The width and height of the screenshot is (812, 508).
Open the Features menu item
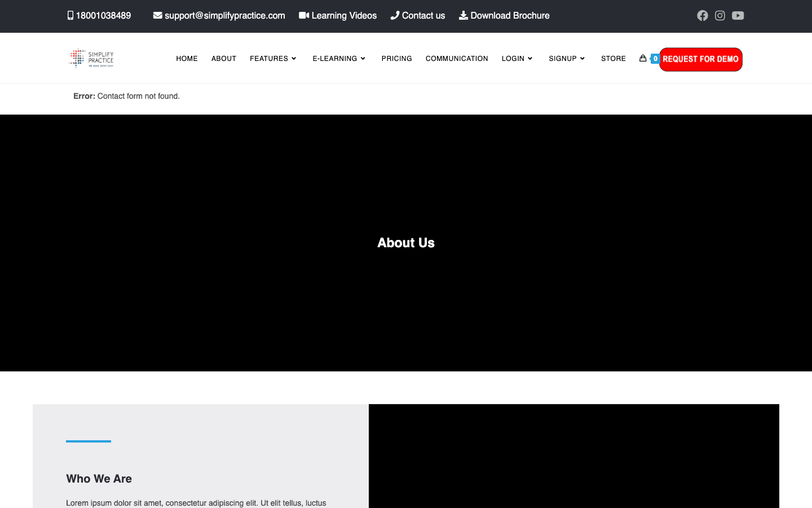[269, 59]
